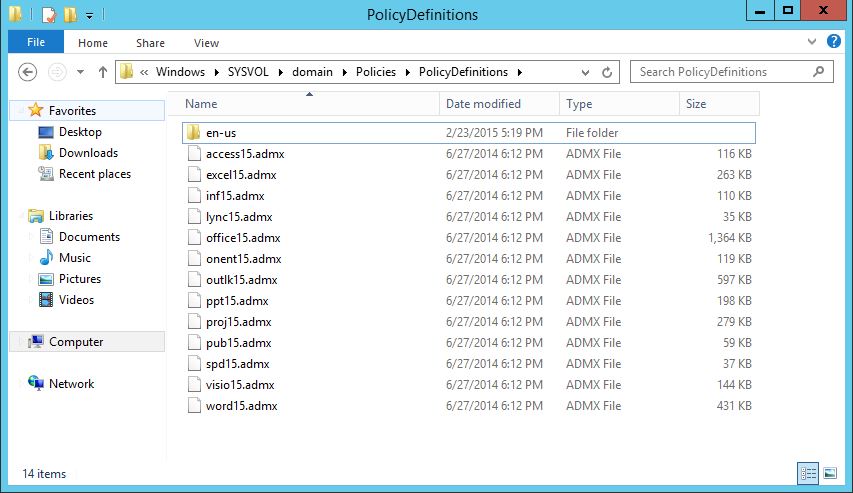853x493 pixels.
Task: Click the 1,364 KB size value
Action: 730,238
